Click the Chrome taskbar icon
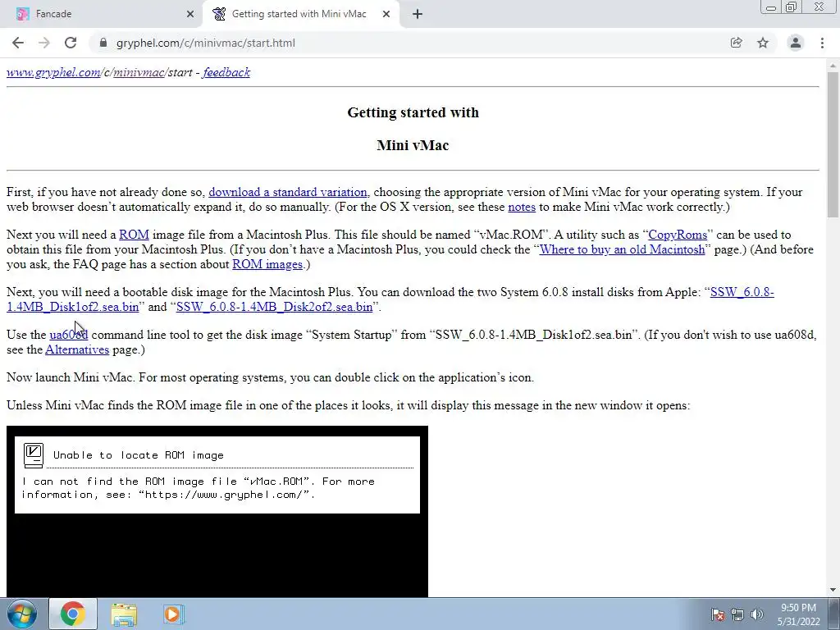 73,614
